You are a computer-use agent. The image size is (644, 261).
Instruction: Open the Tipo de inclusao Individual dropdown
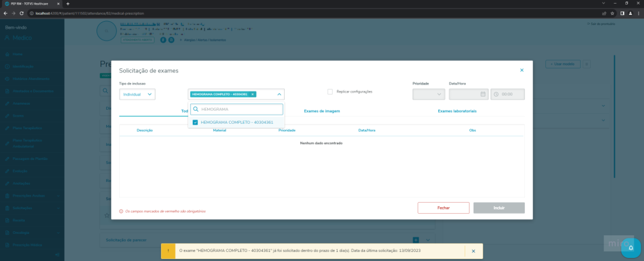137,94
